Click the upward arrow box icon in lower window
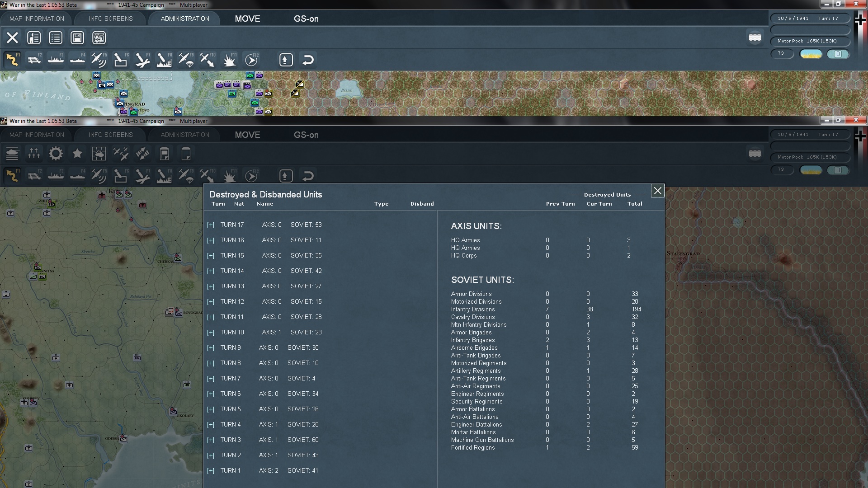This screenshot has height=488, width=868. [286, 176]
